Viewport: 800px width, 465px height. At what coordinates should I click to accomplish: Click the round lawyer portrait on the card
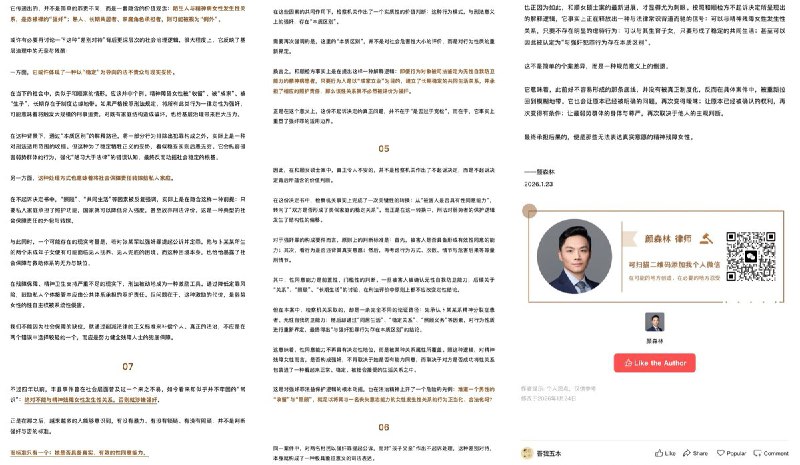coord(574,256)
